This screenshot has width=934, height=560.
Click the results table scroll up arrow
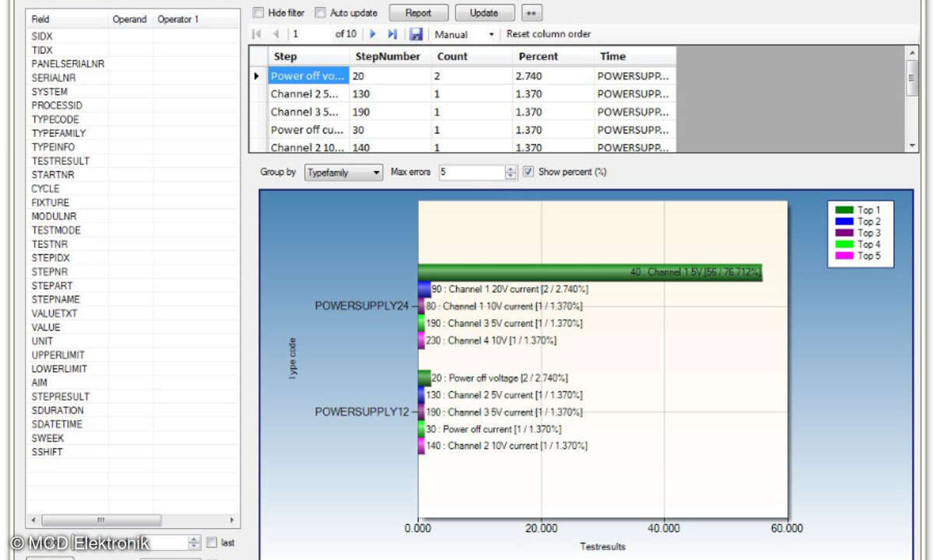(913, 52)
